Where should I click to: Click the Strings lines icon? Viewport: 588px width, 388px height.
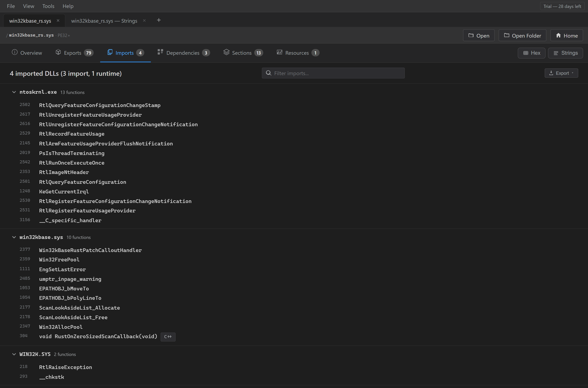pos(556,53)
